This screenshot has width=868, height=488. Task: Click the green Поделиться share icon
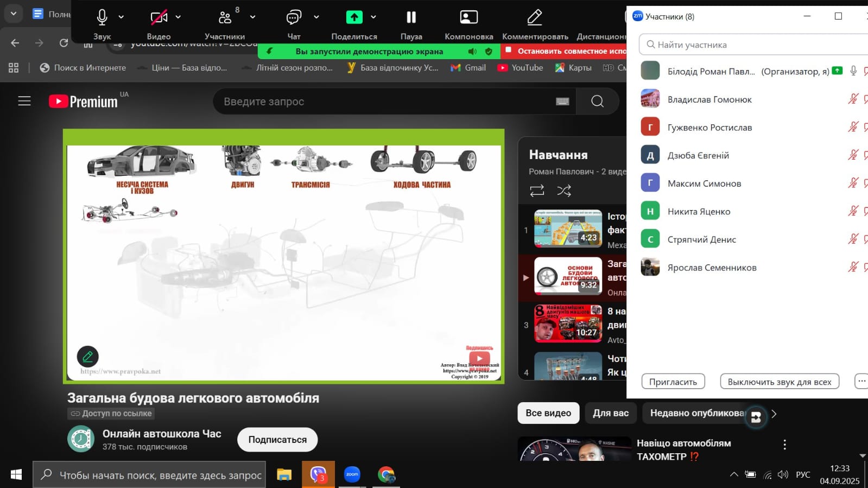click(354, 18)
